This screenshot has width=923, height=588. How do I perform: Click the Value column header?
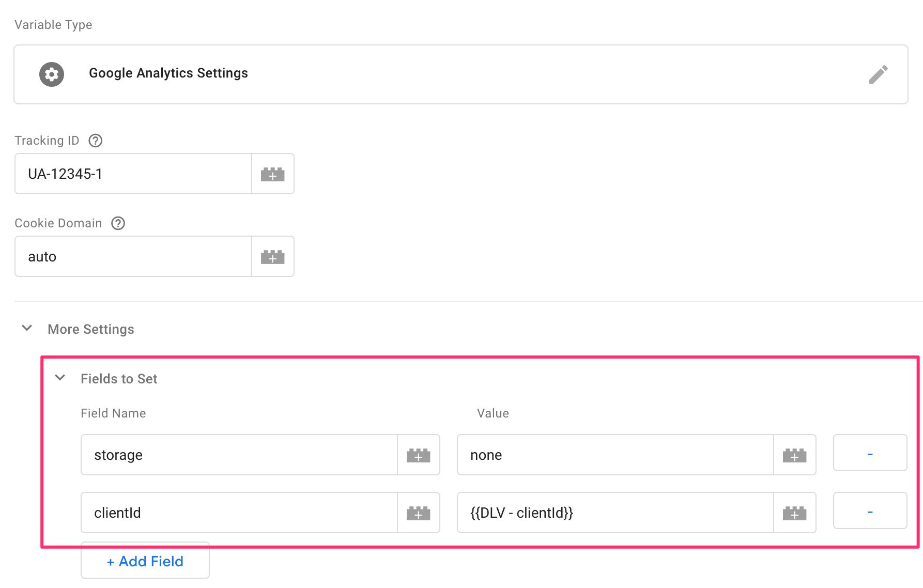tap(493, 413)
